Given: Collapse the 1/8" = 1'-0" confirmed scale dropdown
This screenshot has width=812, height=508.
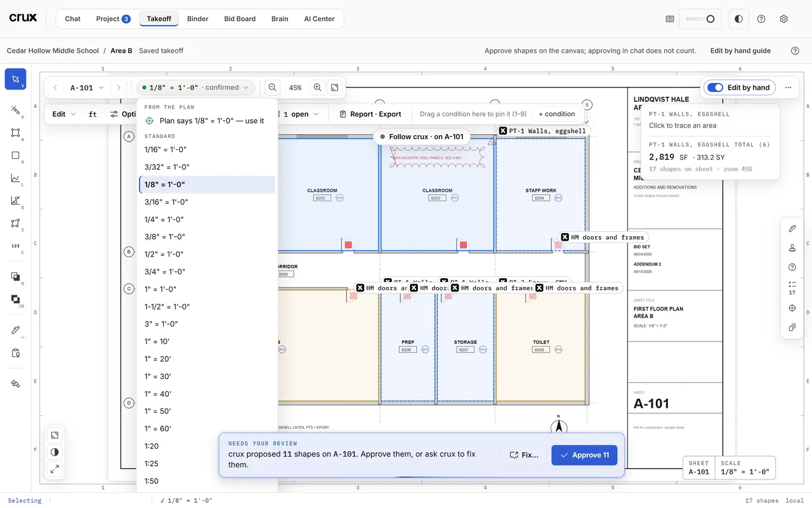Looking at the screenshot, I should pos(196,88).
